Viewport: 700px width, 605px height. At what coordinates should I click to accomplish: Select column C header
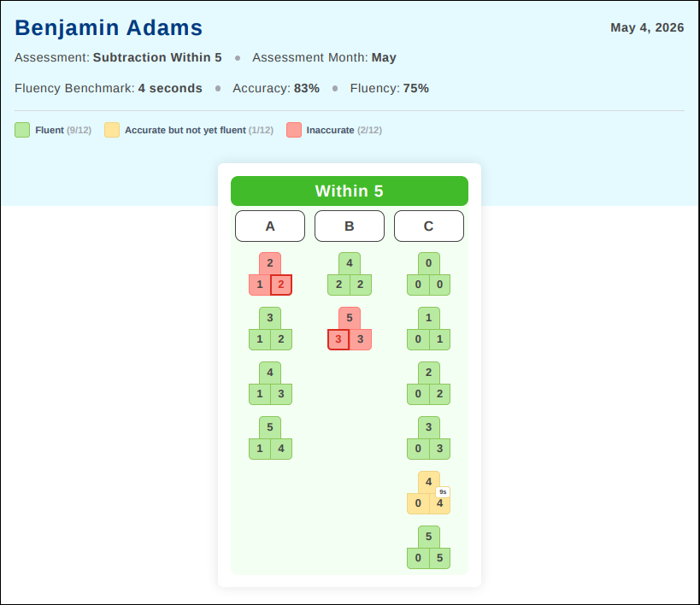tap(428, 226)
